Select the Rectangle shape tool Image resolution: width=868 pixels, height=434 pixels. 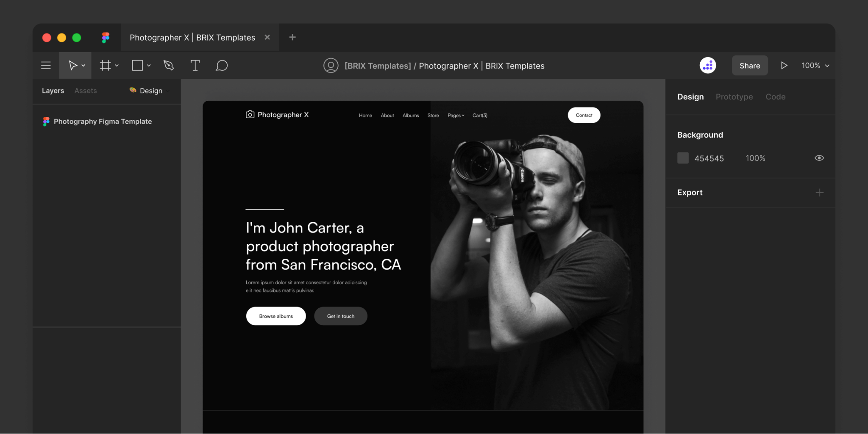click(137, 65)
